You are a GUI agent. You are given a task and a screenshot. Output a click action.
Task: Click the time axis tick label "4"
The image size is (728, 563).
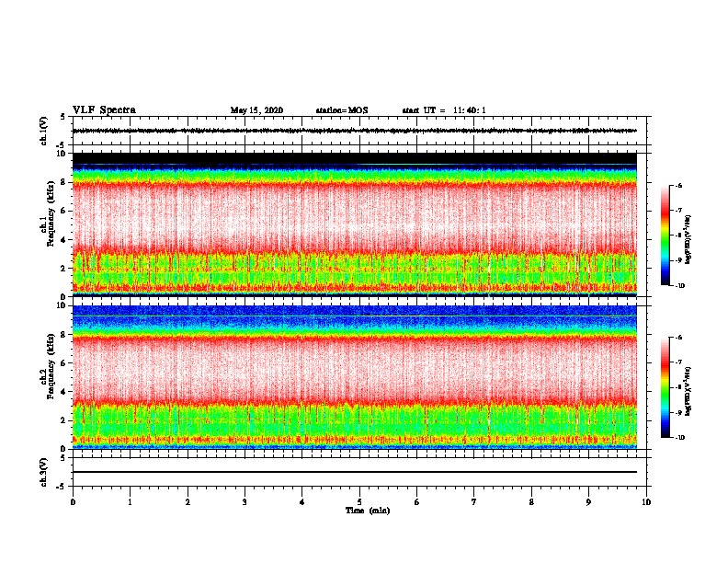coord(302,502)
